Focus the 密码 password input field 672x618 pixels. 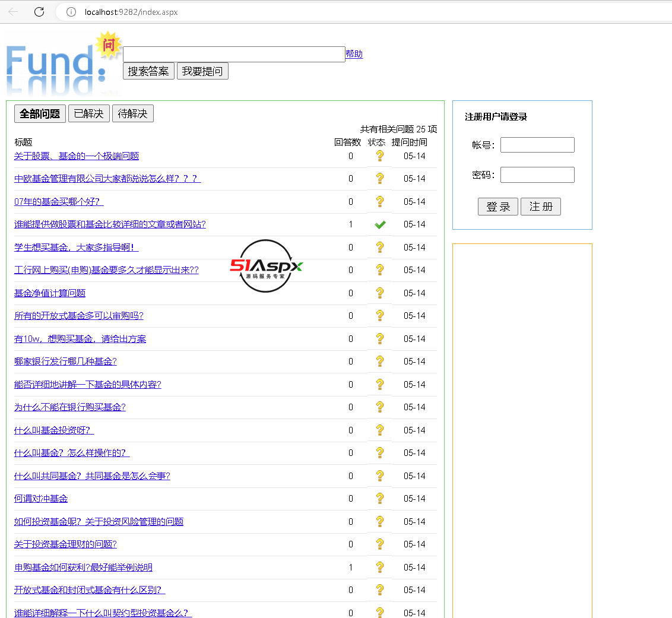[x=537, y=175]
